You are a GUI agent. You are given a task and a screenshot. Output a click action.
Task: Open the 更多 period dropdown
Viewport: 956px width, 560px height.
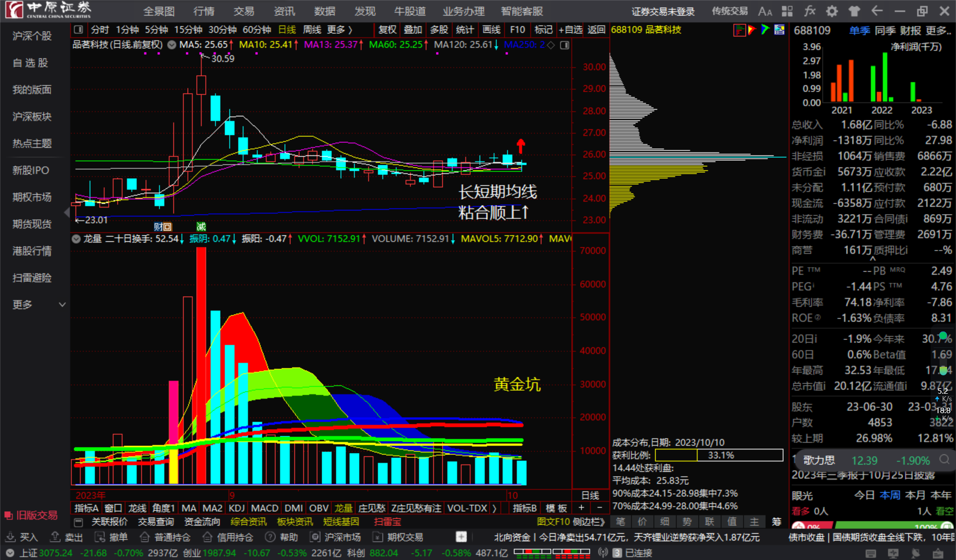click(340, 30)
